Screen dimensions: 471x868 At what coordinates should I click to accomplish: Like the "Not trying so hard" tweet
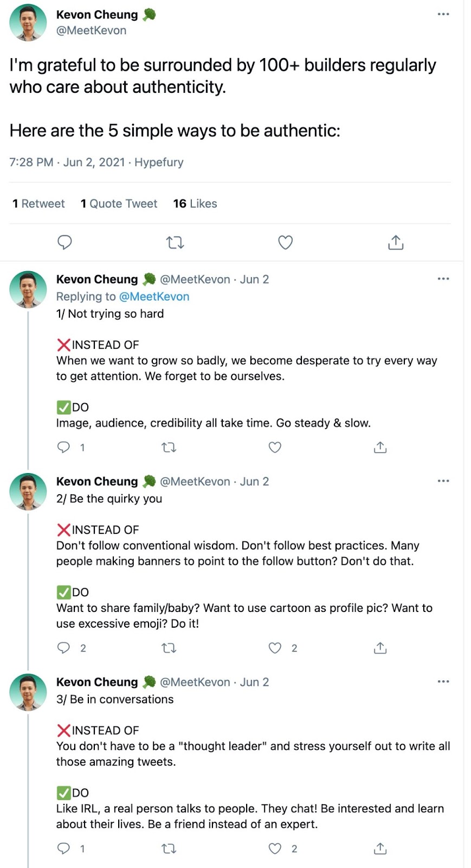(275, 447)
